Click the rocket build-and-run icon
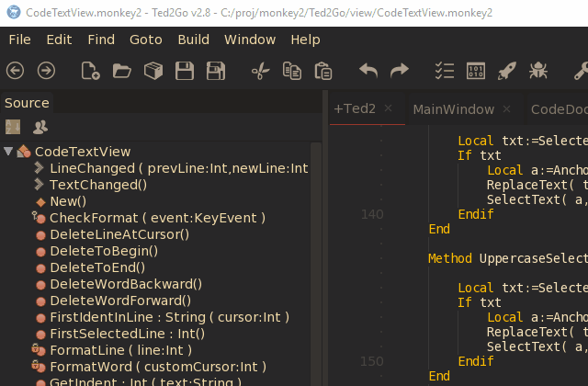 point(506,71)
